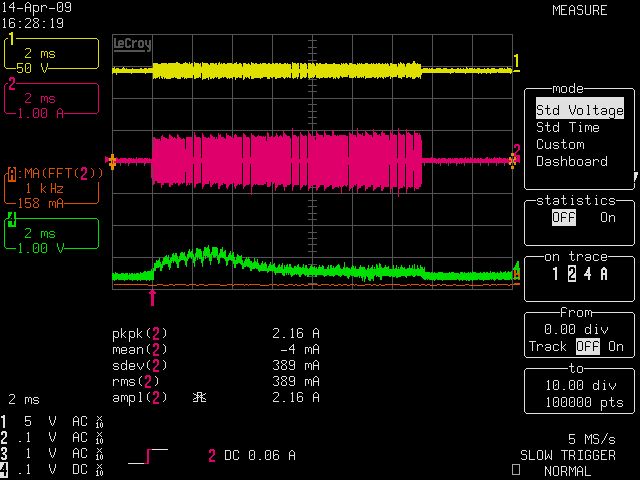
Task: Click channel 3 coupling row 1 V AC
Action: click(52, 453)
